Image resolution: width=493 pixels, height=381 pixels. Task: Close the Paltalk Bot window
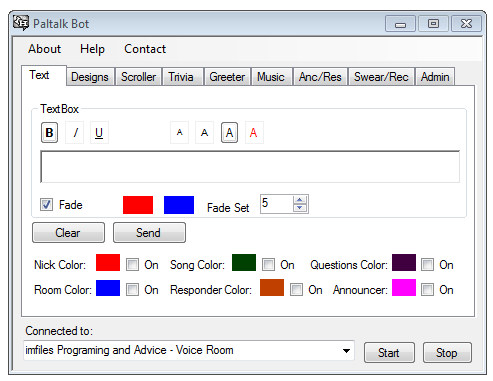pos(466,24)
